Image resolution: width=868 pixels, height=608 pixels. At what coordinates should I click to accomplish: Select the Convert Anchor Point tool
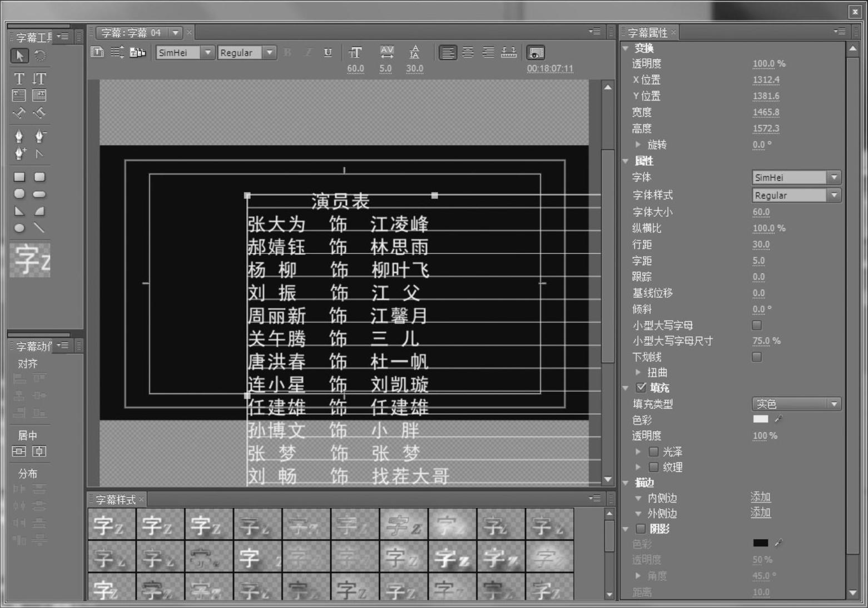point(39,153)
